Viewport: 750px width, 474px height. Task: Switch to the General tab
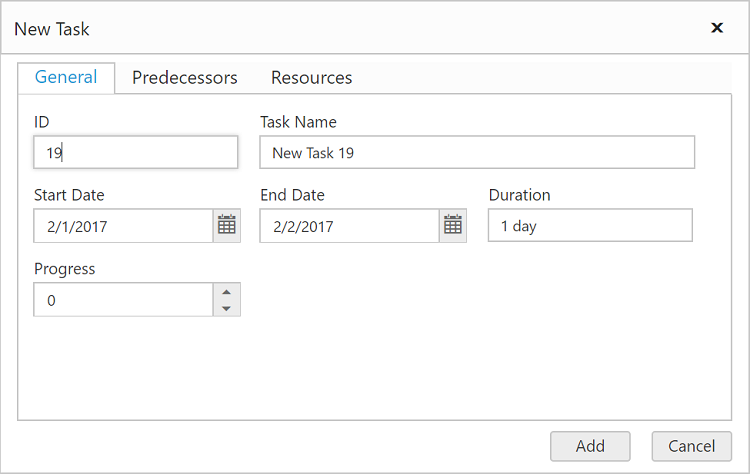click(x=66, y=78)
